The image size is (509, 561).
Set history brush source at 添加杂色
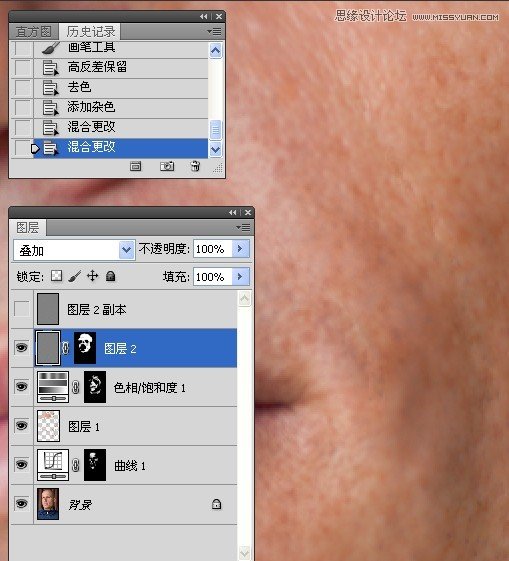point(23,108)
